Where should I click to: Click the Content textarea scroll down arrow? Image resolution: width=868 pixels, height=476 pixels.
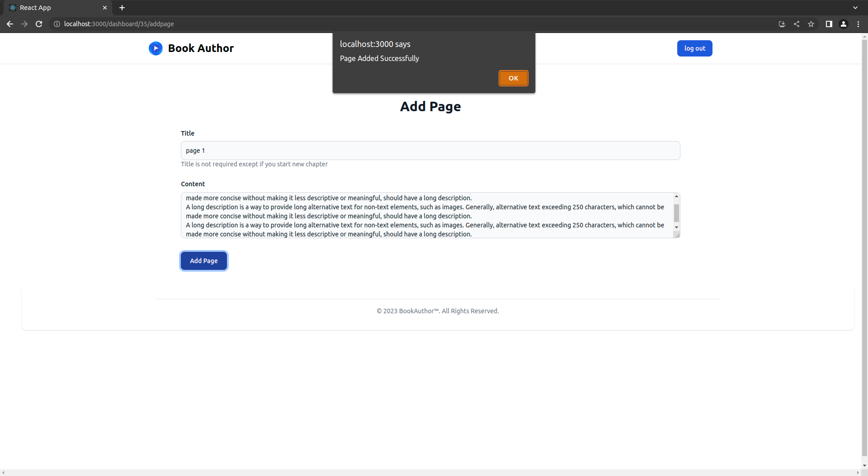point(676,227)
